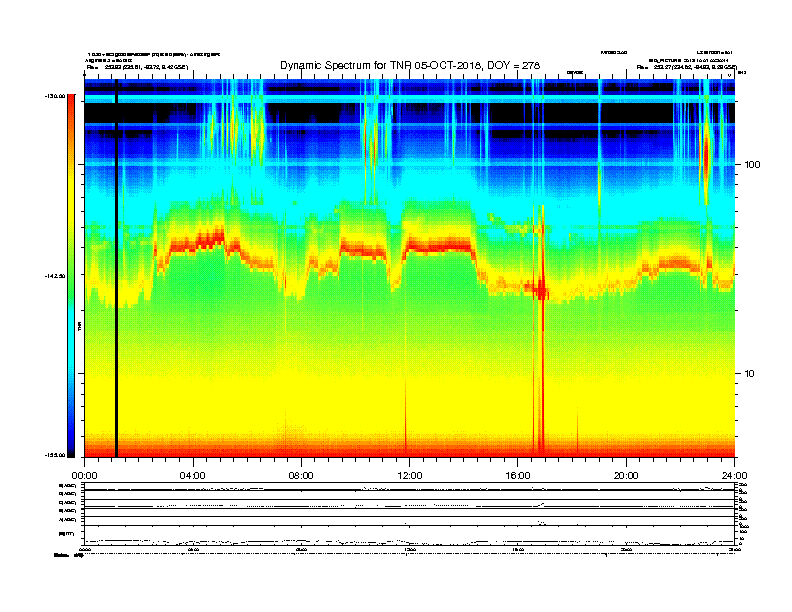792x612 pixels.
Task: Click the "-155.00" color scale label
Action: click(55, 455)
